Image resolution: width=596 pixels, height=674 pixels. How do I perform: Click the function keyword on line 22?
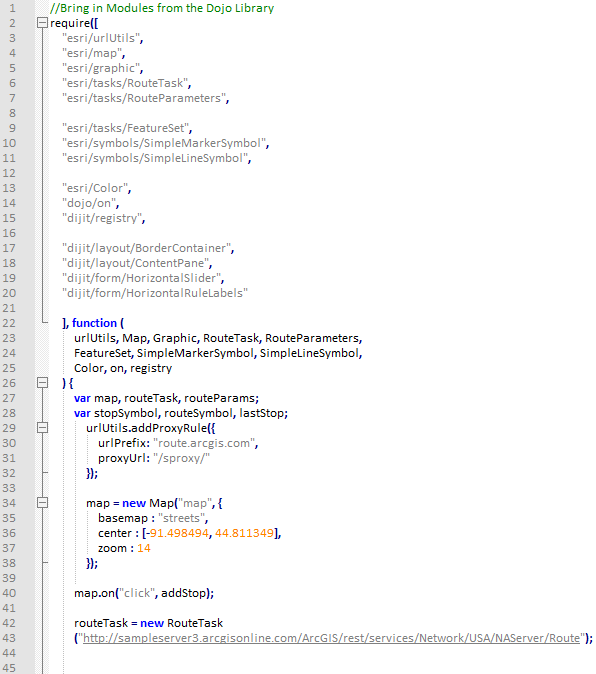94,323
